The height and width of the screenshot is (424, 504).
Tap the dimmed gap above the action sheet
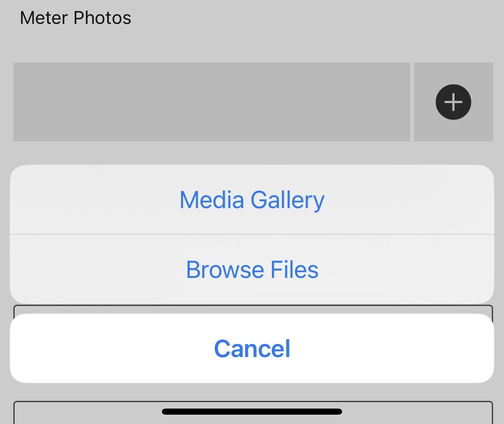252,153
